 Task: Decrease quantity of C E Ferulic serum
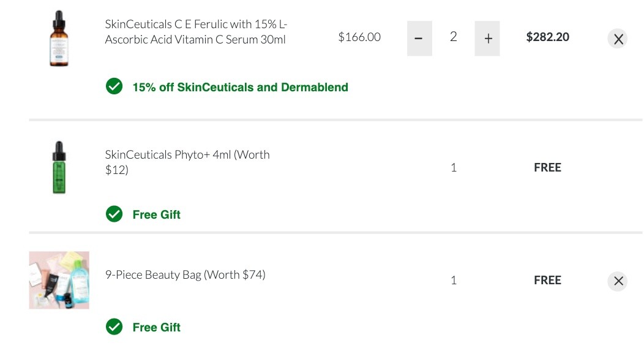point(419,37)
